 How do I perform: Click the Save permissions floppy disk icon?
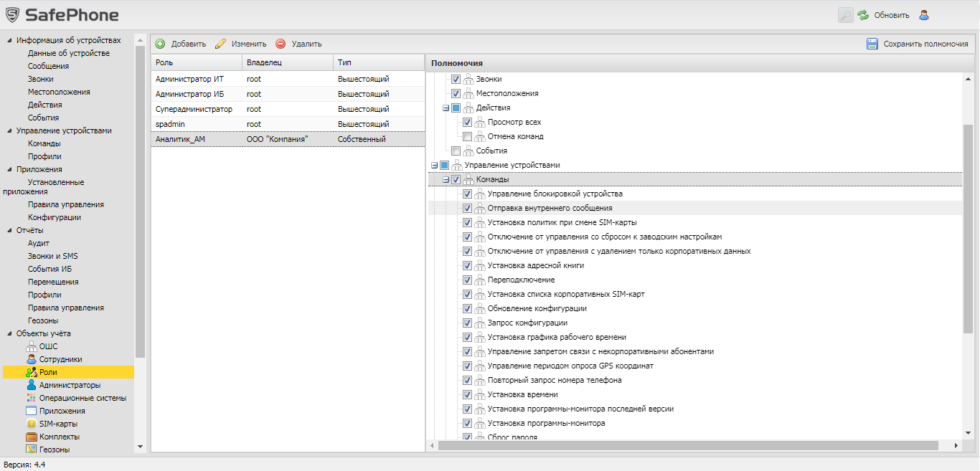point(872,44)
